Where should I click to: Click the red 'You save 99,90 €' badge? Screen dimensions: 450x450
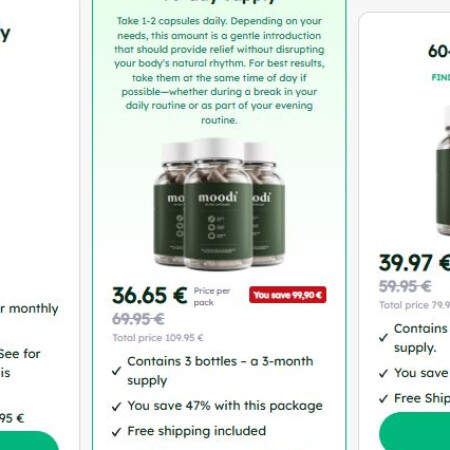pyautogui.click(x=288, y=295)
